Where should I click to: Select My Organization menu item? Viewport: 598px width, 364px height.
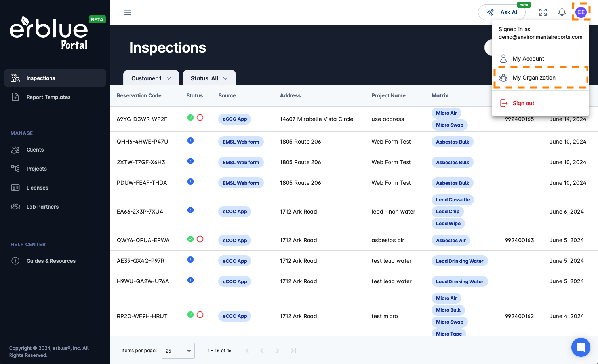tap(541, 78)
